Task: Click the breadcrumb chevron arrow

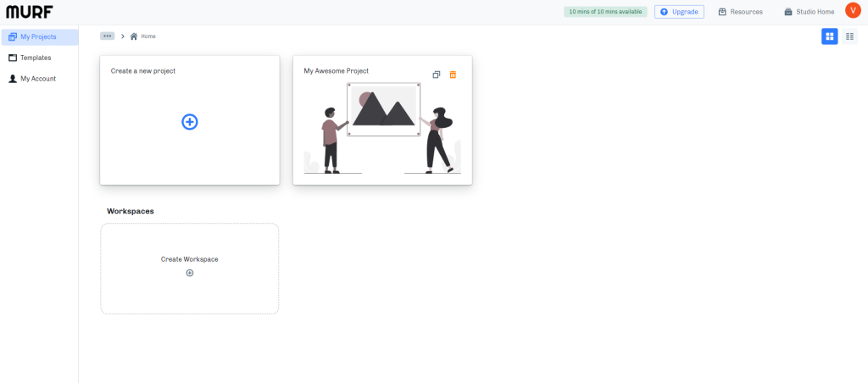Action: point(122,36)
